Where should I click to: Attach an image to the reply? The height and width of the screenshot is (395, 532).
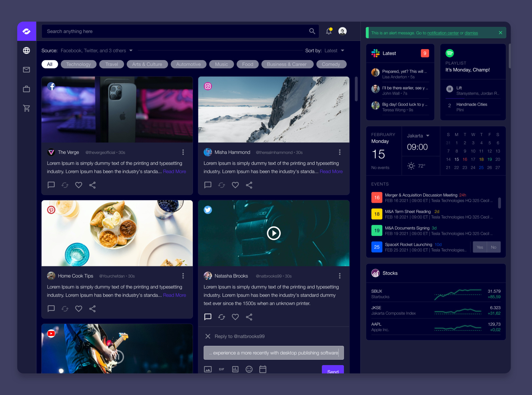[208, 369]
